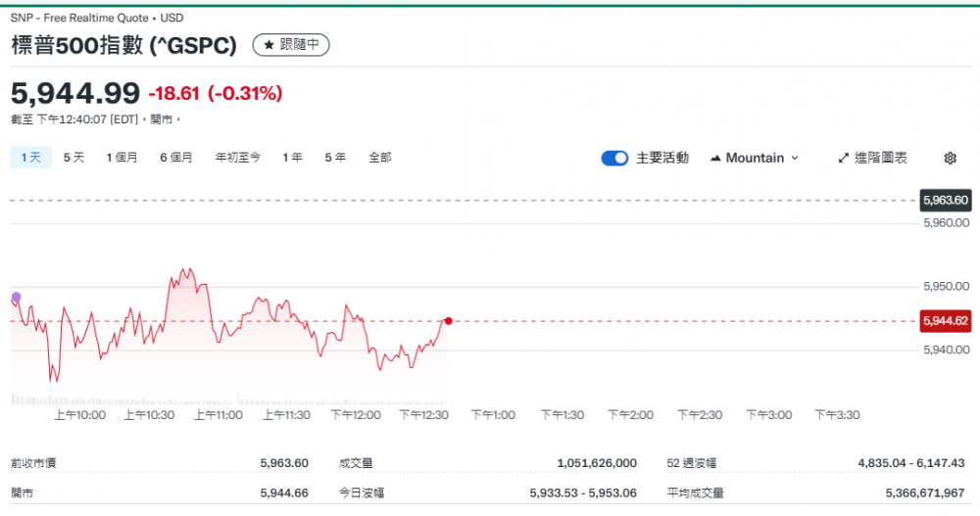
Task: Select the 1個月 time range
Action: pos(122,157)
